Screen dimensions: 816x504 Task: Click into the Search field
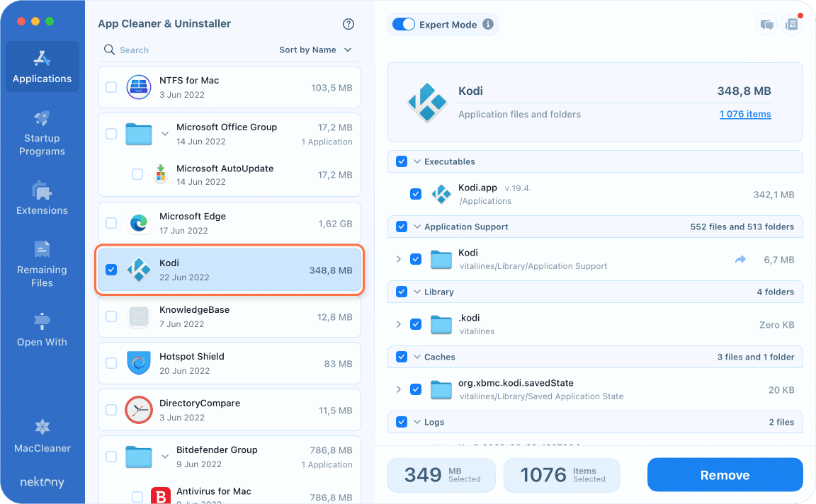(x=184, y=50)
